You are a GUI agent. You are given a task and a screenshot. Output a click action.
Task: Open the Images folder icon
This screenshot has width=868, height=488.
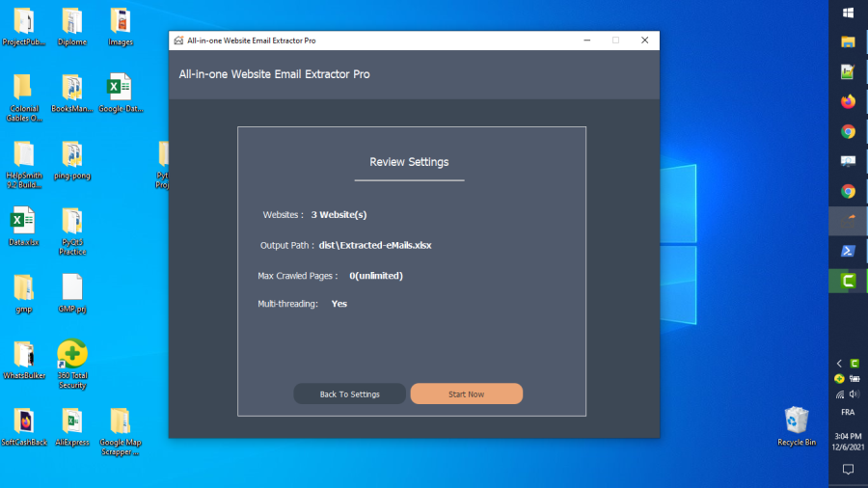click(121, 27)
